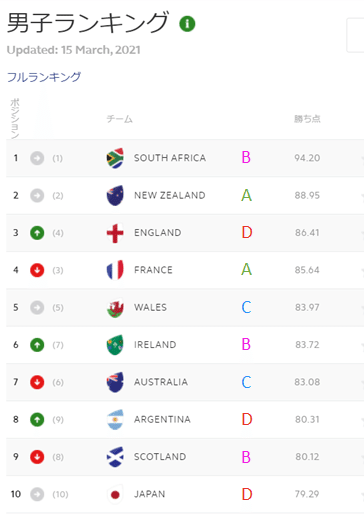Image resolution: width=364 pixels, height=517 pixels.
Task: Expand the South Africa row details
Action: pos(362,158)
